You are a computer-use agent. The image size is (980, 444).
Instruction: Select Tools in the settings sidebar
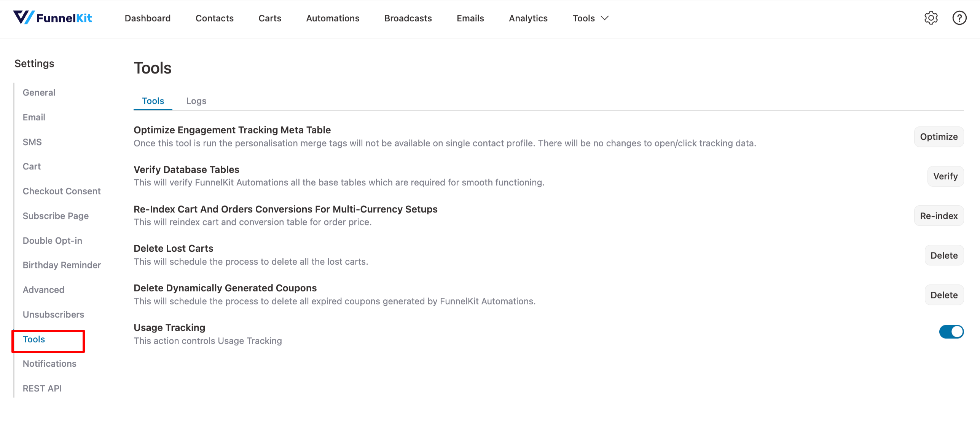pyautogui.click(x=34, y=339)
